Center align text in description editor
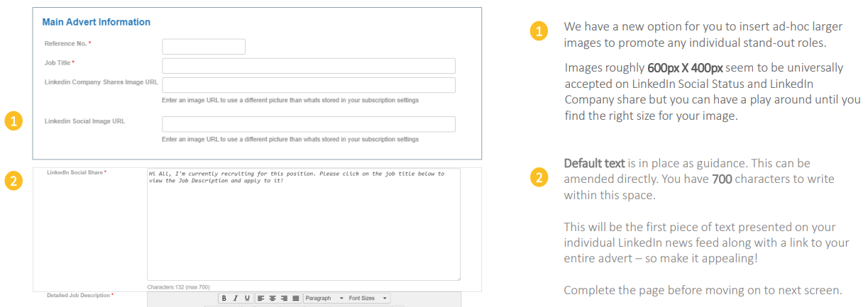The height and width of the screenshot is (307, 868). coord(273,298)
